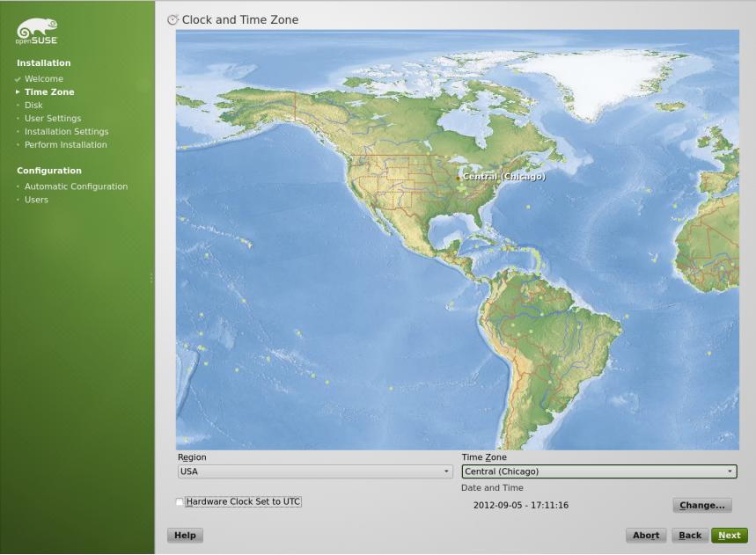Enable Hardware Clock Set to UTC checkbox
Image resolution: width=756 pixels, height=555 pixels.
[x=180, y=502]
